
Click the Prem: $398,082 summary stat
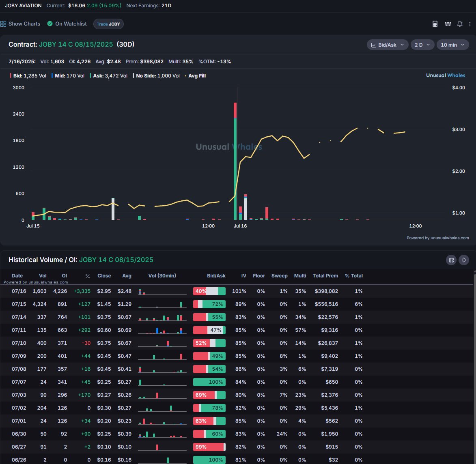tap(144, 62)
